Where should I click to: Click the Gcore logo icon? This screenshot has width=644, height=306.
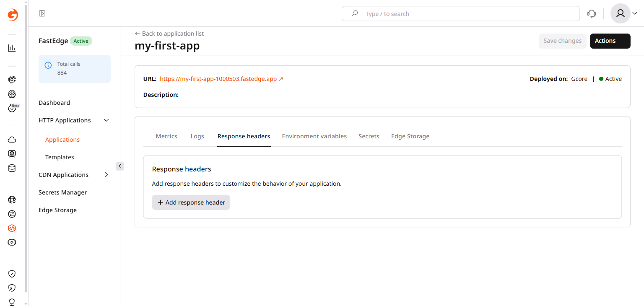pos(13,15)
